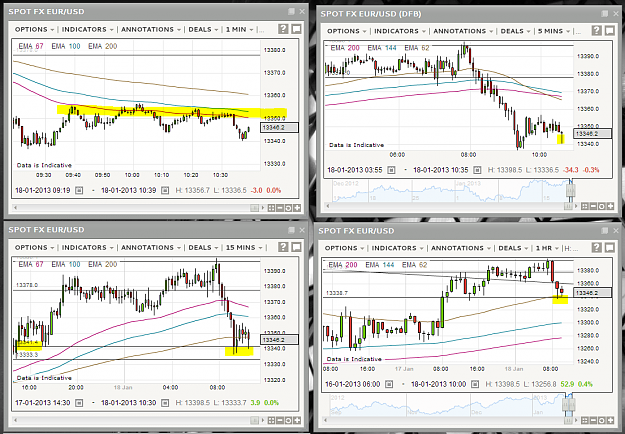The height and width of the screenshot is (434, 625).
Task: Open end date calendar for 18-01-2013 10:35
Action: (x=477, y=170)
